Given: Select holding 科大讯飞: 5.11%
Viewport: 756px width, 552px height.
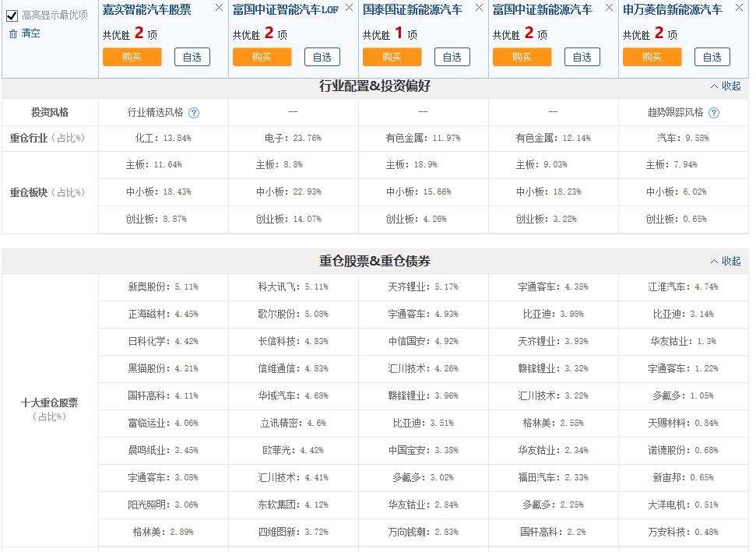Looking at the screenshot, I should 294,287.
